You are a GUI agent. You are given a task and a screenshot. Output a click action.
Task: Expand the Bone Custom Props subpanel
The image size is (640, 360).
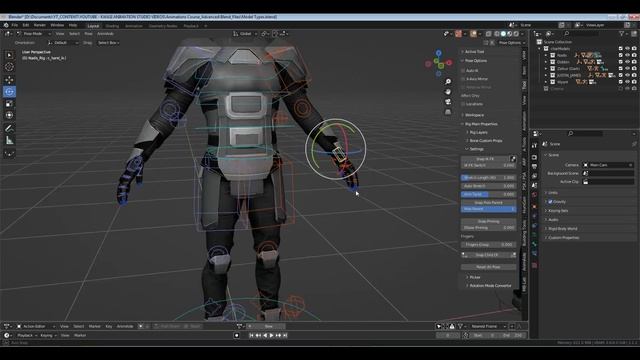(485, 141)
